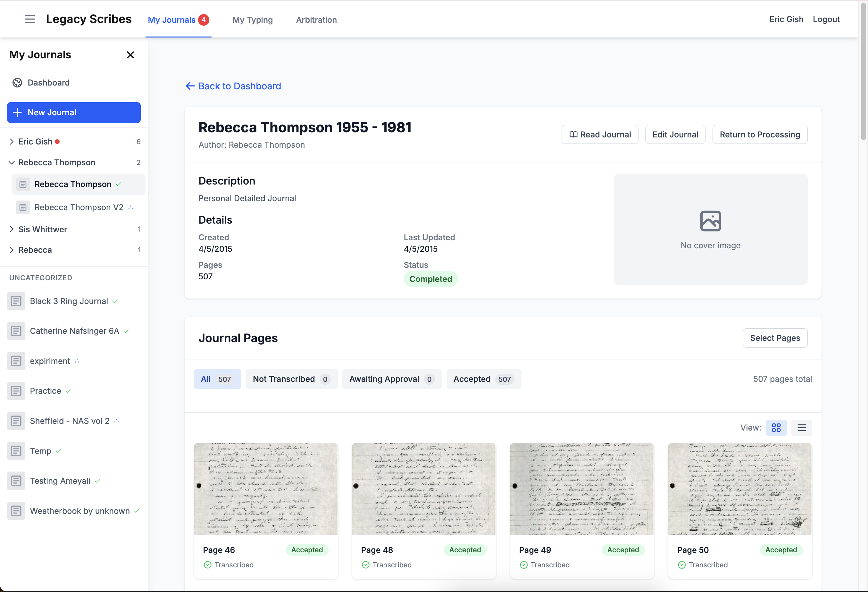This screenshot has width=868, height=592.
Task: Click the document icon next to Practice
Action: tap(16, 391)
